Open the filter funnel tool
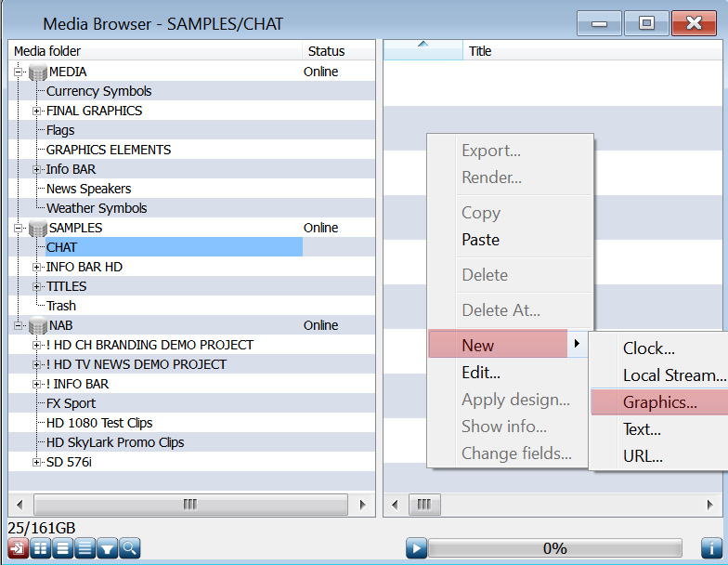The width and height of the screenshot is (728, 565). click(x=108, y=548)
